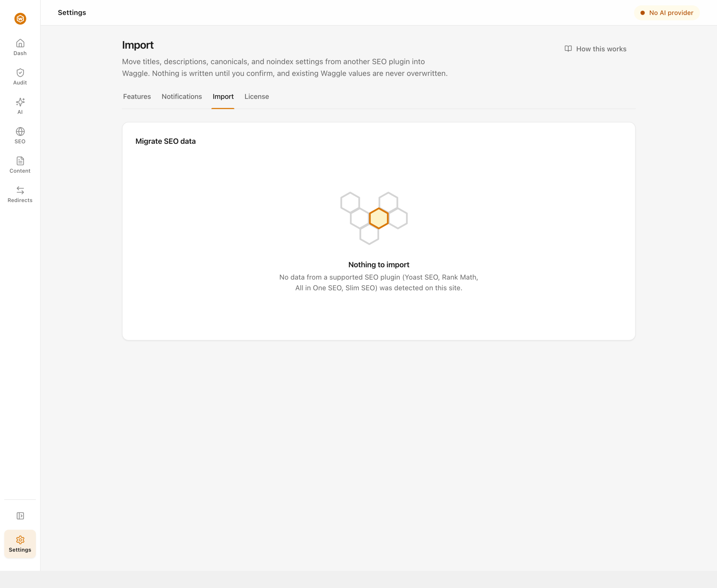The height and width of the screenshot is (588, 717).
Task: Click the book icon by How this works
Action: coord(568,49)
